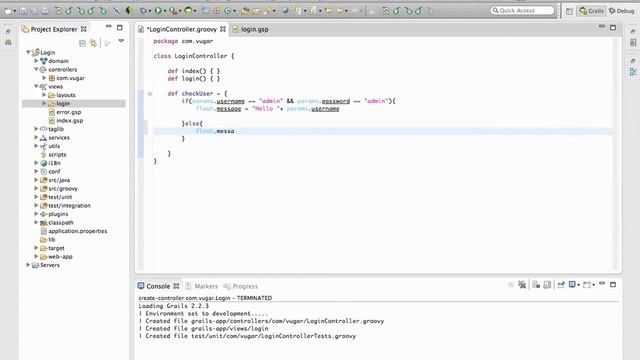
Task: Click the External Tools run icon
Action: point(173,11)
